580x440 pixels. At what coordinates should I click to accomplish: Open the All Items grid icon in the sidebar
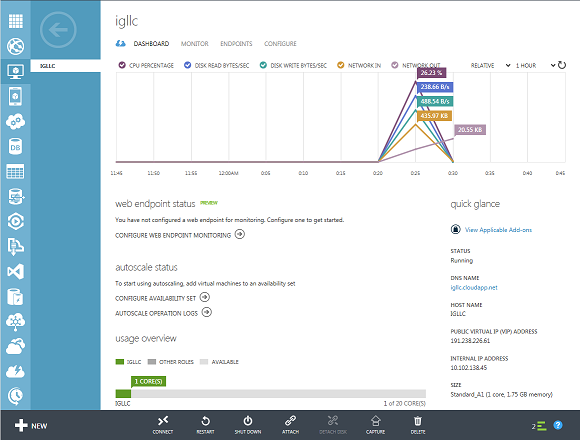point(16,21)
